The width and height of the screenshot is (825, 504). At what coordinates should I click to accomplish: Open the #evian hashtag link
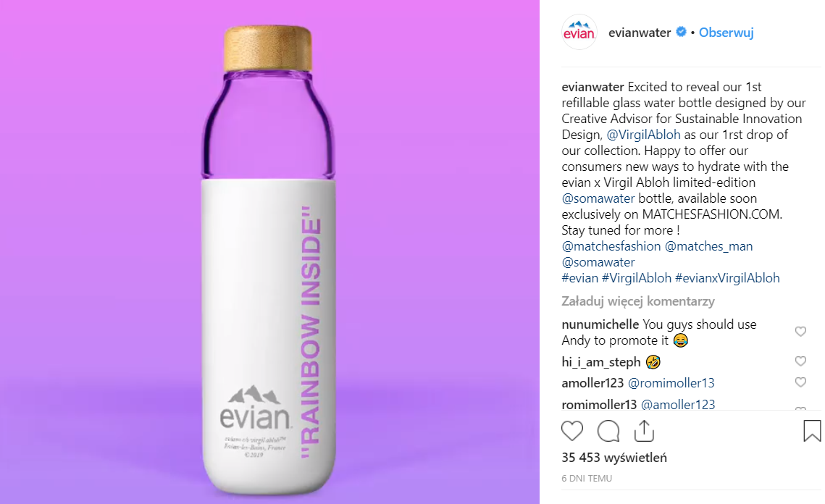[x=579, y=278]
